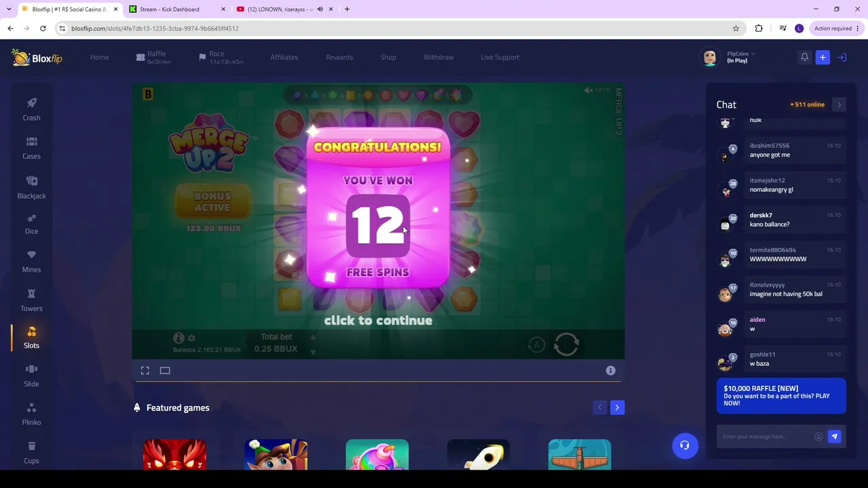Enter fullscreen mode for the game
The width and height of the screenshot is (868, 488).
pyautogui.click(x=145, y=371)
